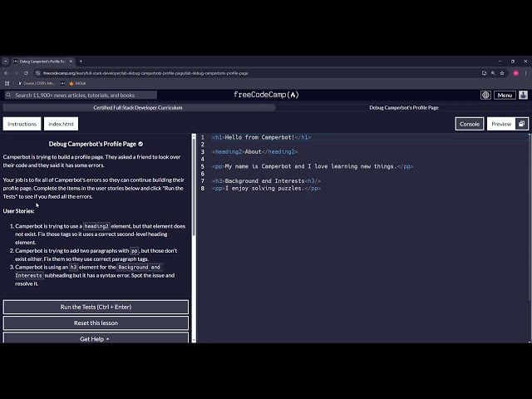532x399 pixels.
Task: Run the Tests button
Action: [96, 307]
